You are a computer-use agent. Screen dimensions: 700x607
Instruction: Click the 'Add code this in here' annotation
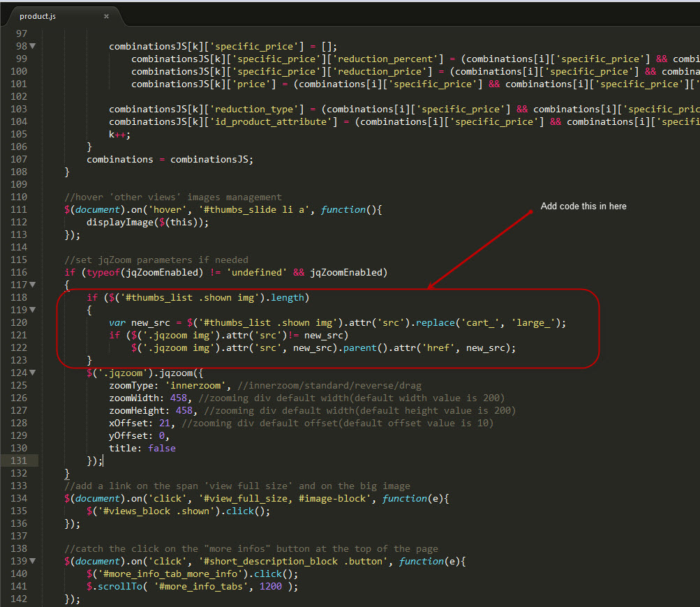click(x=583, y=207)
